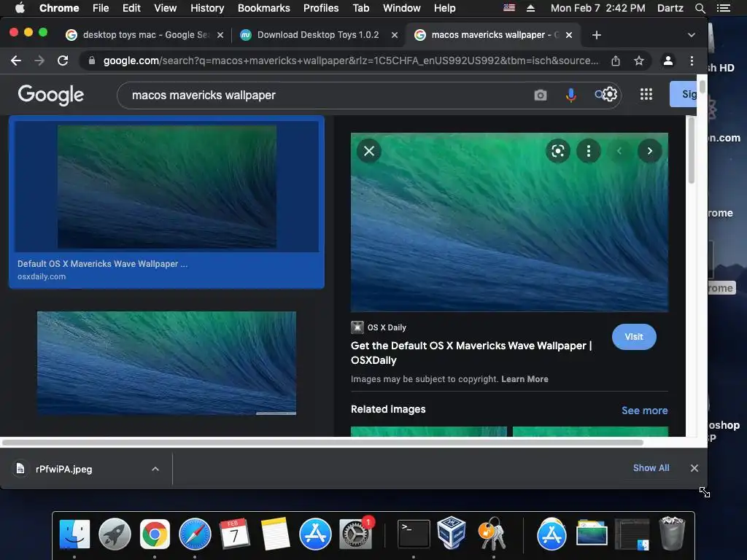Open Spotlight search in menu bar

pyautogui.click(x=700, y=8)
